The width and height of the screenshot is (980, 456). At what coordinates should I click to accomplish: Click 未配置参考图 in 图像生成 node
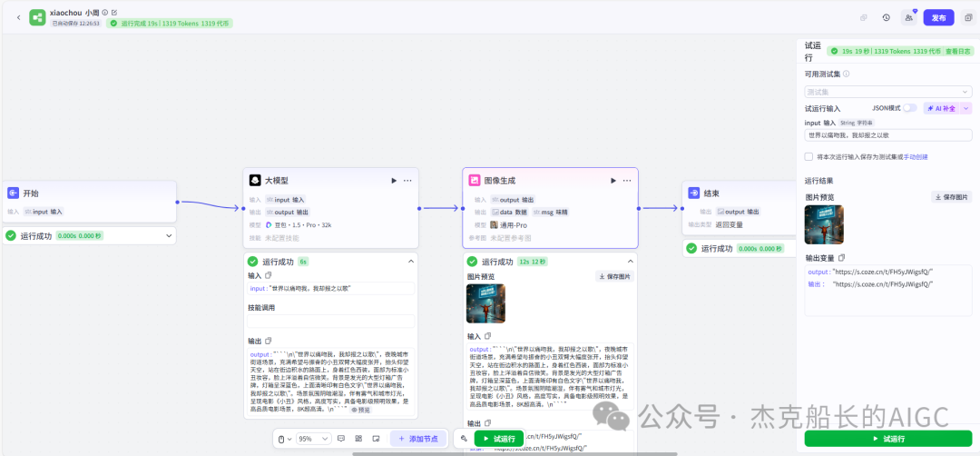pyautogui.click(x=511, y=238)
